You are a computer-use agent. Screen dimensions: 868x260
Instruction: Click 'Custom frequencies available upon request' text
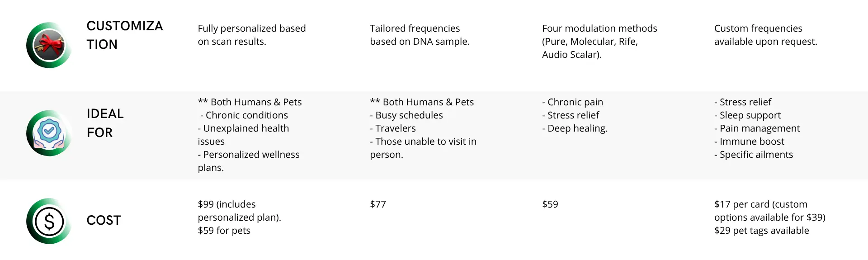(x=766, y=35)
